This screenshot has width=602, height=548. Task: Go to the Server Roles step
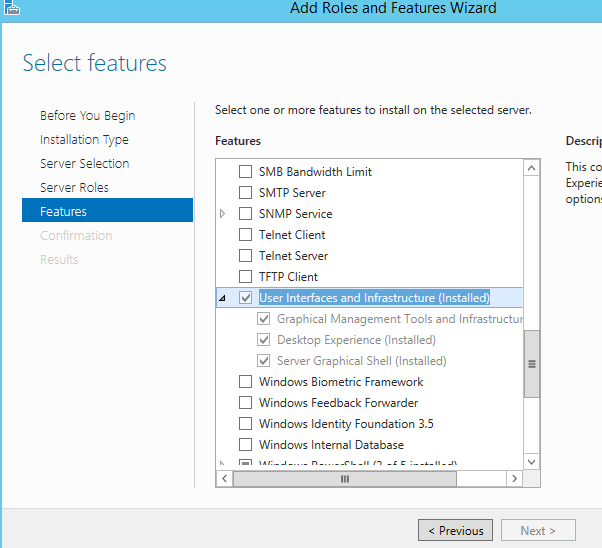[74, 187]
